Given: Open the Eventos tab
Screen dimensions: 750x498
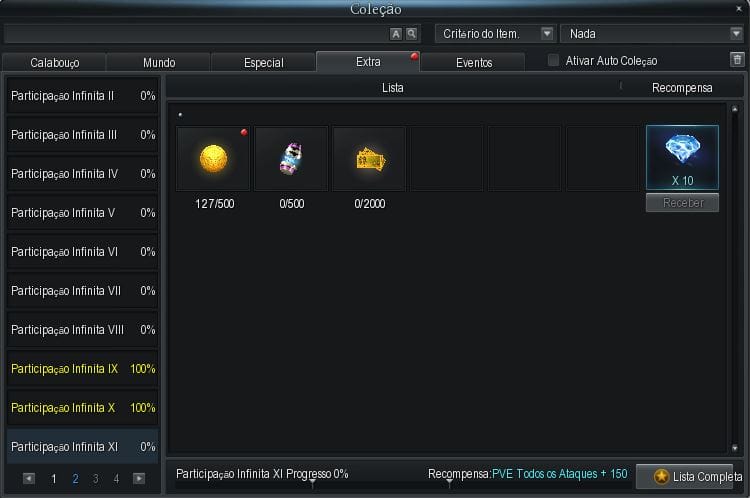Looking at the screenshot, I should 474,63.
